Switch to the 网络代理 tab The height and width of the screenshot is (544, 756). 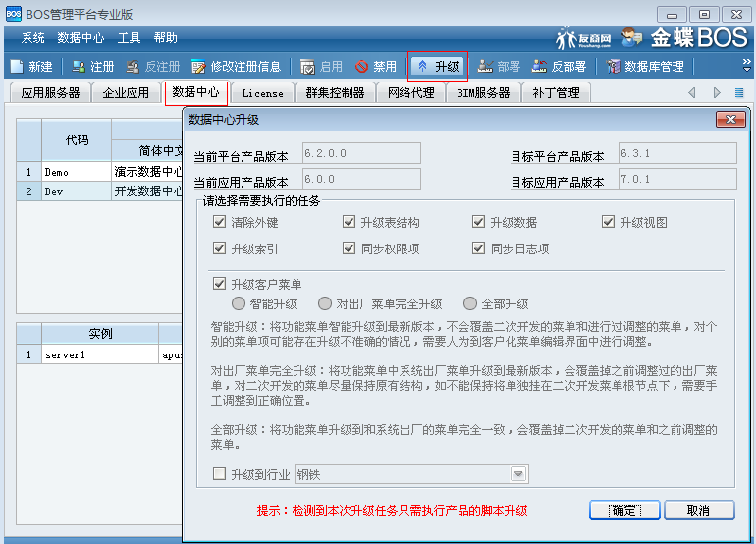pos(411,93)
